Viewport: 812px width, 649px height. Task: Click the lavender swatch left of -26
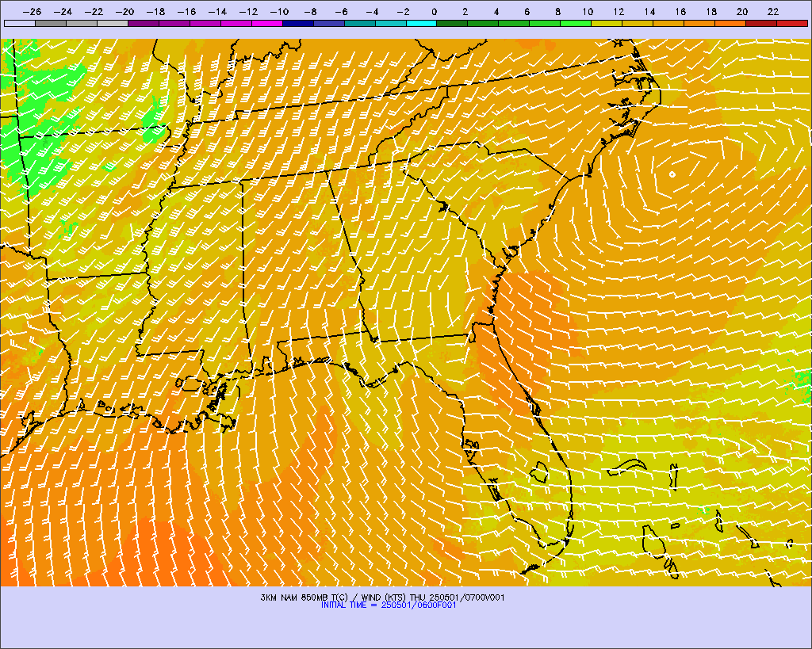point(20,23)
